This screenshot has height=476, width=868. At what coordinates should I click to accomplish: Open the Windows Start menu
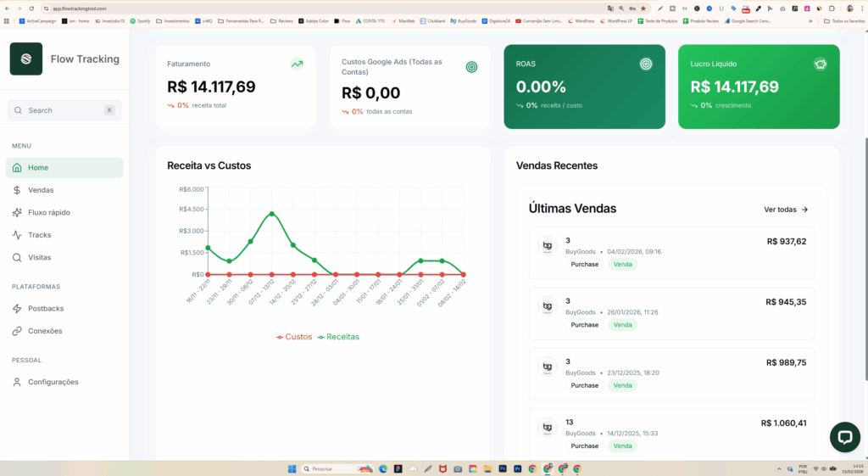pos(292,469)
